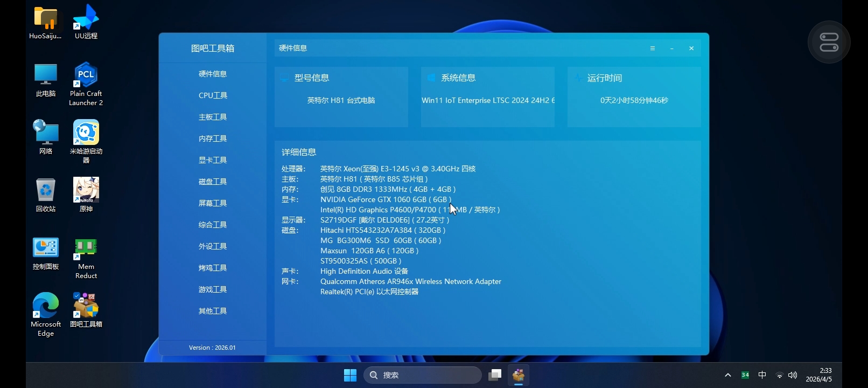Click the Intel HD Graphics P4600/P4700 line
The image size is (868, 388).
click(410, 210)
